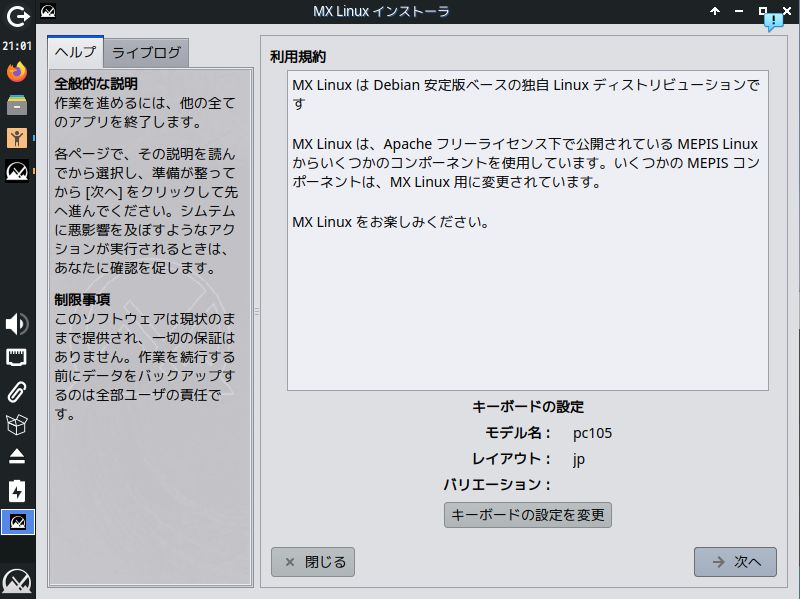Image resolution: width=800 pixels, height=599 pixels.
Task: Minimize the MX Linux installer window
Action: (x=739, y=11)
